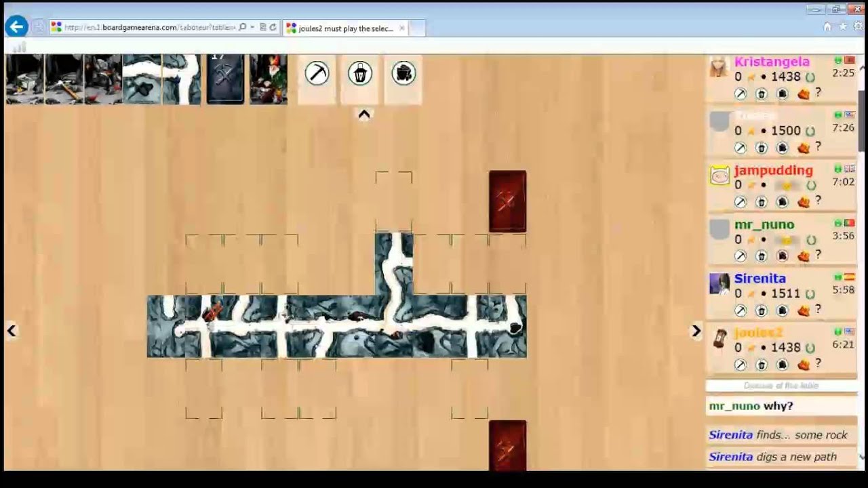This screenshot has height=488, width=868.
Task: Click Sirenita's gold nugget icon
Action: pos(804,310)
